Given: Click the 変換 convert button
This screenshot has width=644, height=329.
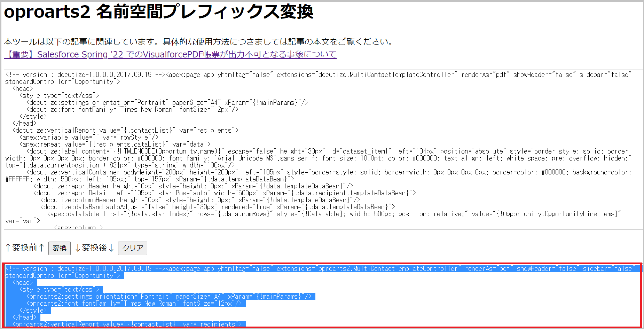Looking at the screenshot, I should click(60, 248).
